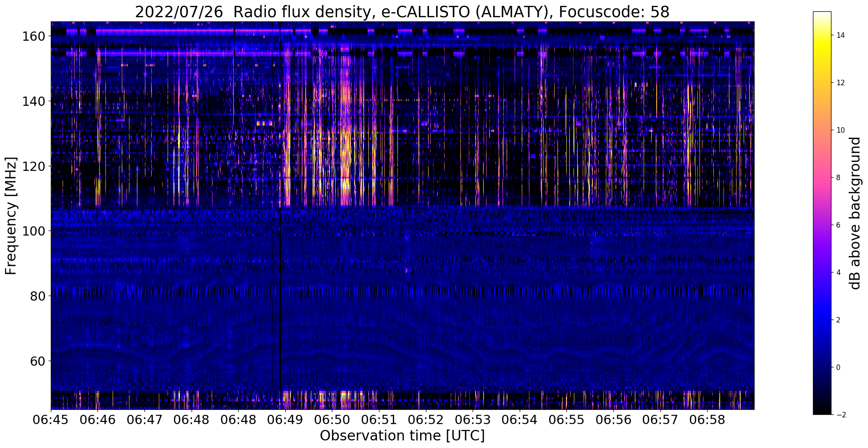
Task: Click the 06:45 time tick label
Action: (51, 420)
